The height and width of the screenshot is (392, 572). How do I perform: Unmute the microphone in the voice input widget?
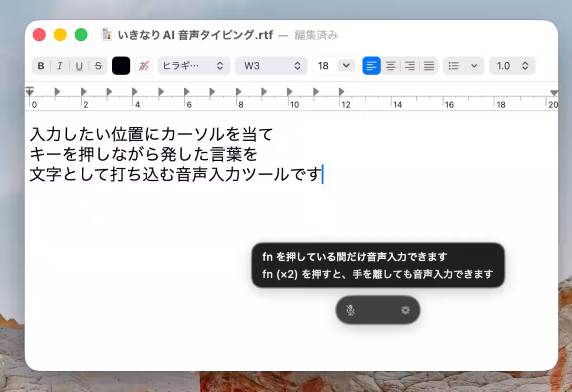(351, 310)
